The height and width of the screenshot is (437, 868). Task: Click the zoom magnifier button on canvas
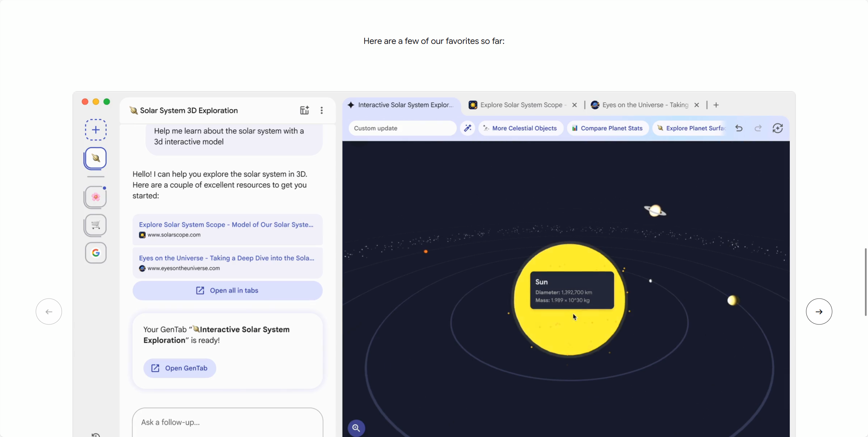tap(356, 428)
